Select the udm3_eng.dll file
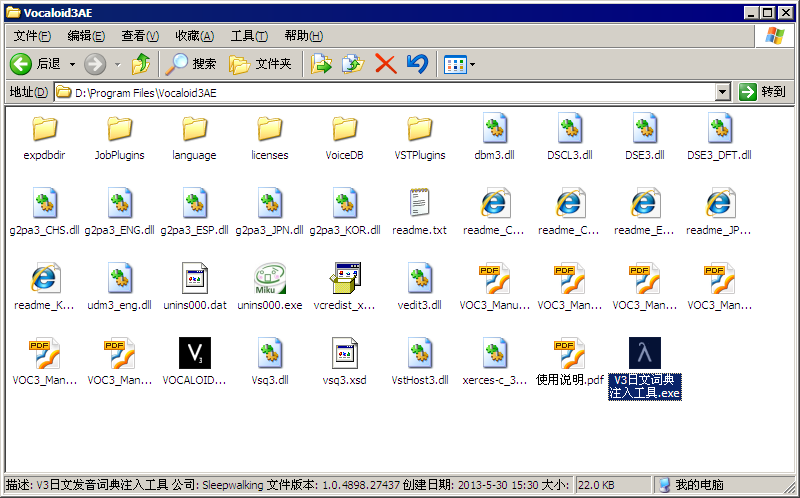 point(119,287)
